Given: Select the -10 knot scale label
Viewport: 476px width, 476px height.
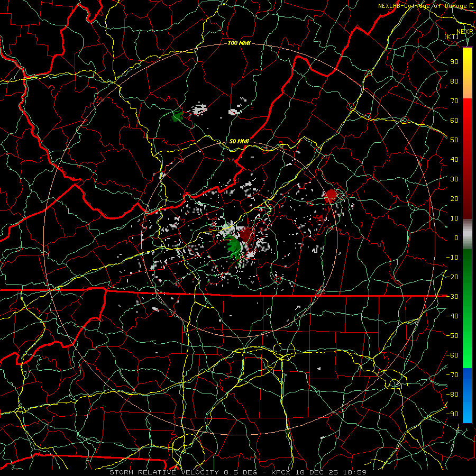Looking at the screenshot, I should pos(452,258).
